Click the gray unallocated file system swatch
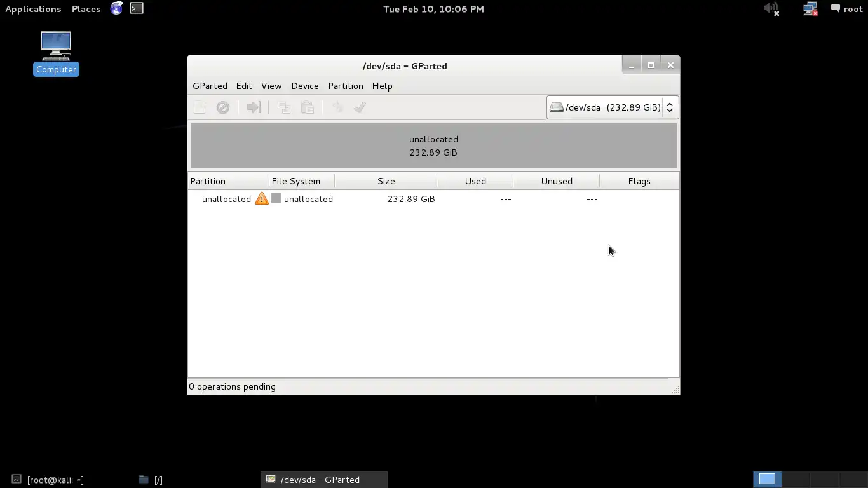Viewport: 868px width, 488px height. 276,198
